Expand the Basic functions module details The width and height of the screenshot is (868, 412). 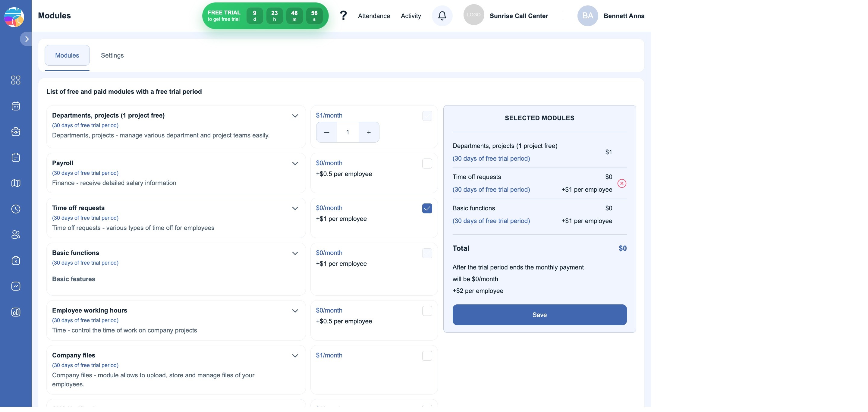click(295, 254)
